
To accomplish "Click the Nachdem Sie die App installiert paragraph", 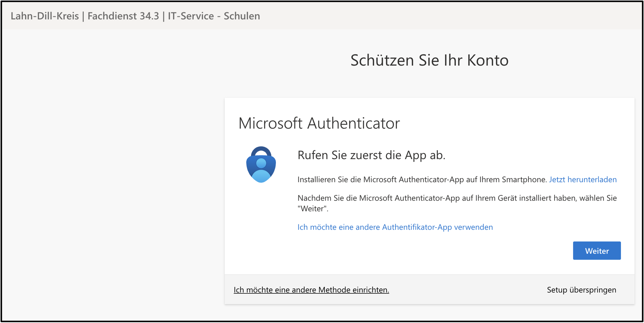I will 457,198.
